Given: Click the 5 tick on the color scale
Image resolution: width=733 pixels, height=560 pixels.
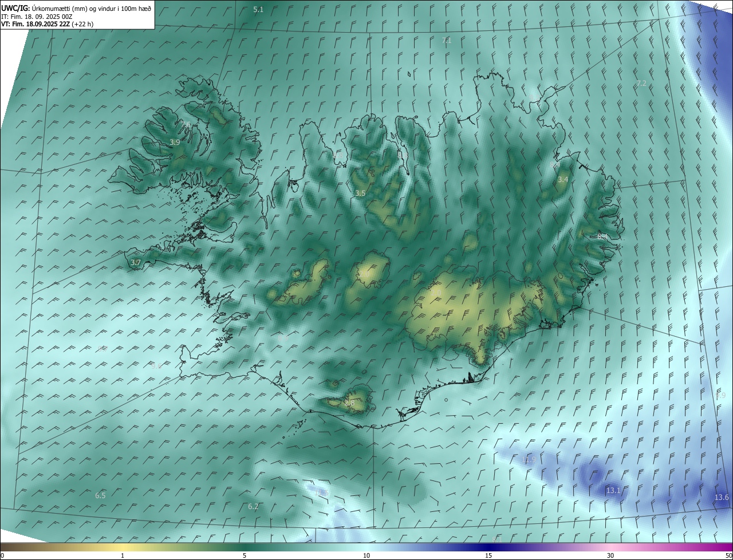Looking at the screenshot, I should click(x=245, y=555).
